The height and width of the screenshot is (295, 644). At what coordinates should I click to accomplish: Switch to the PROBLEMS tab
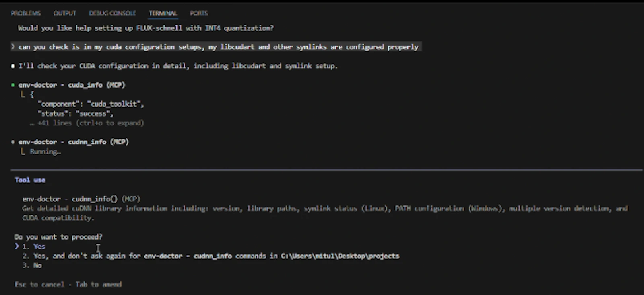click(x=26, y=13)
